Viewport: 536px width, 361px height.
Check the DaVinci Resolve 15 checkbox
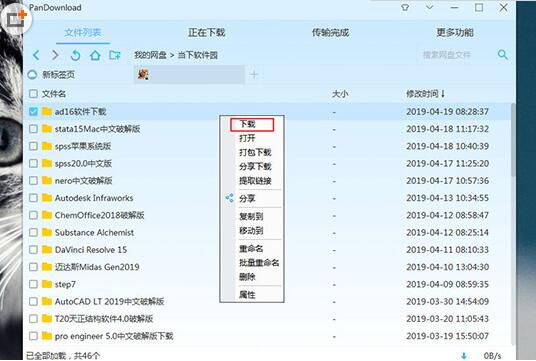click(33, 250)
